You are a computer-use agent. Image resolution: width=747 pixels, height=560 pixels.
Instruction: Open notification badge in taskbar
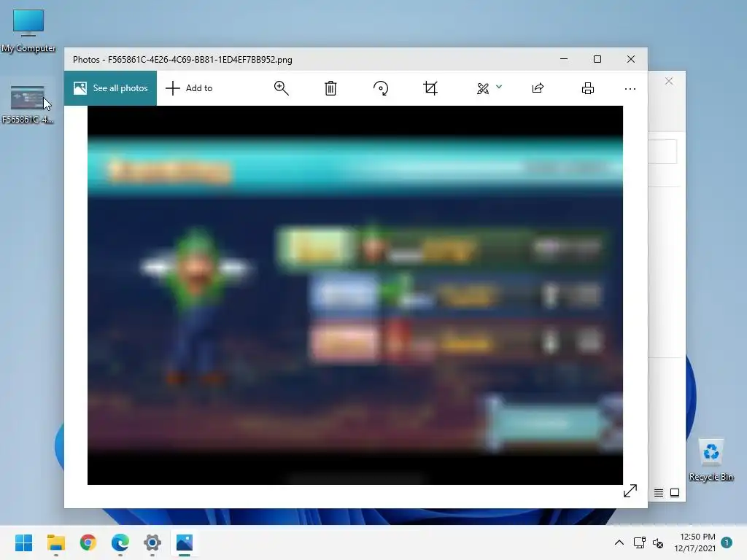pos(727,542)
